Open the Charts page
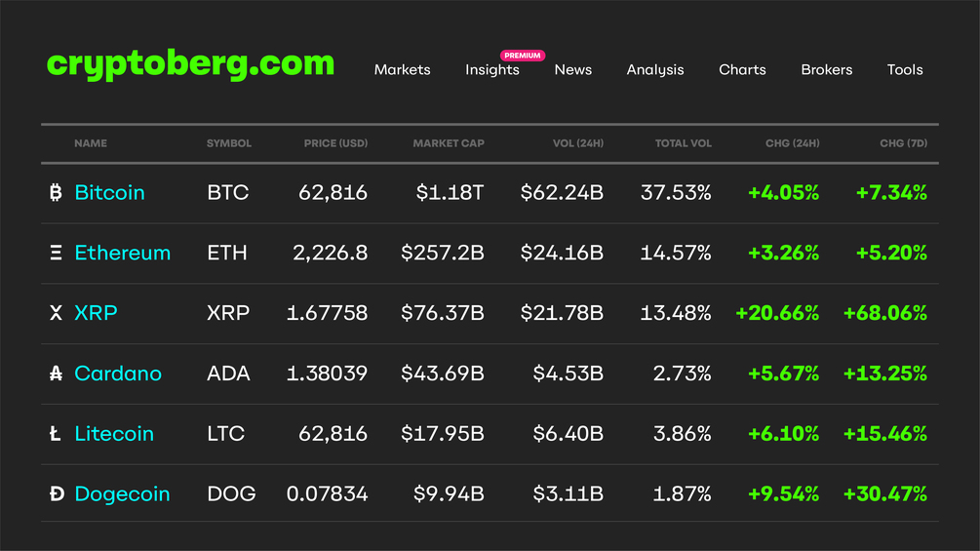The height and width of the screenshot is (551, 980). coord(742,70)
